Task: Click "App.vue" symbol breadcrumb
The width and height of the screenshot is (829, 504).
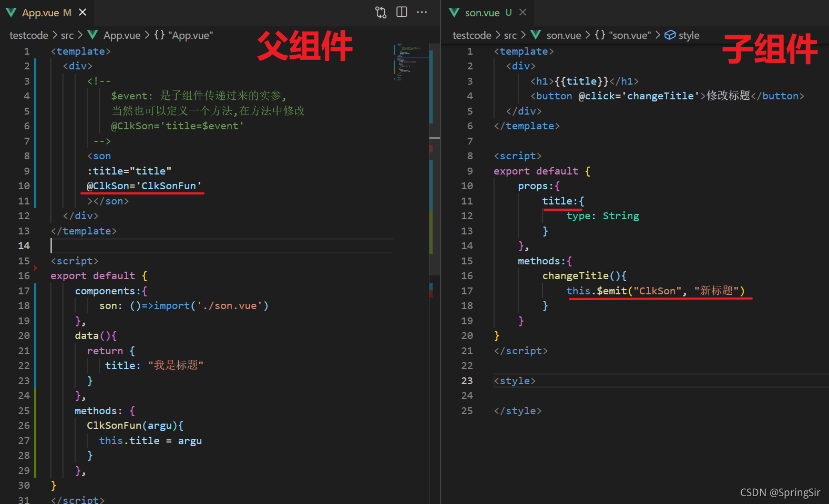Action: click(184, 35)
